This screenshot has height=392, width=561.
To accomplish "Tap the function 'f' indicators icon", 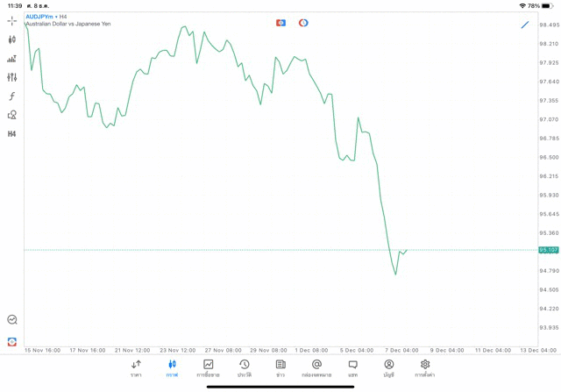I will coord(11,96).
